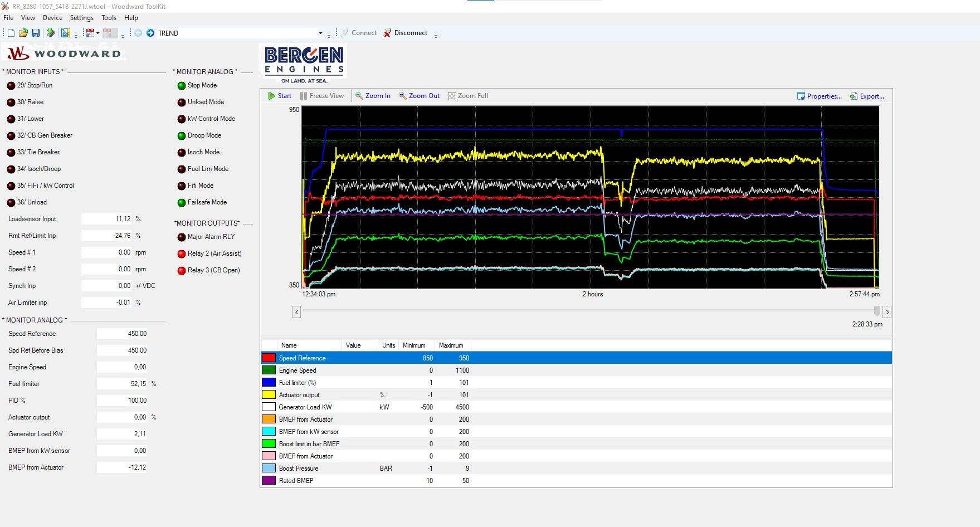The image size is (980, 527).
Task: Open the Device menu
Action: 52,18
